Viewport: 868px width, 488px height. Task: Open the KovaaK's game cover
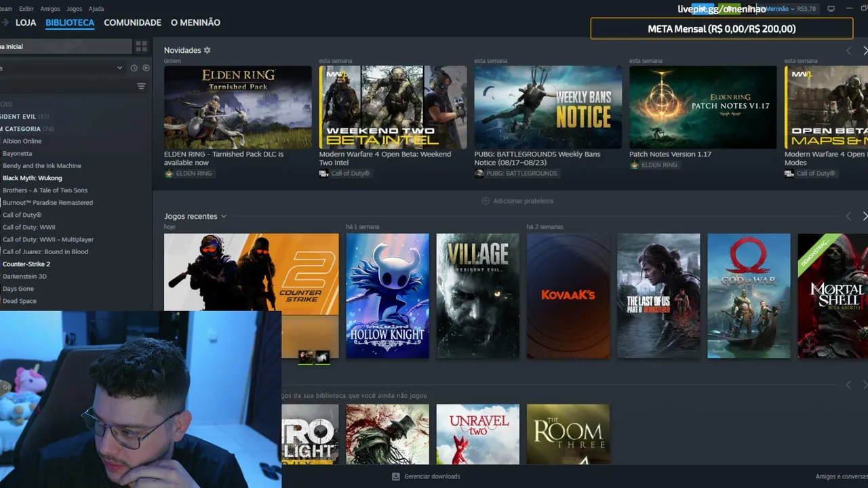[x=568, y=296]
